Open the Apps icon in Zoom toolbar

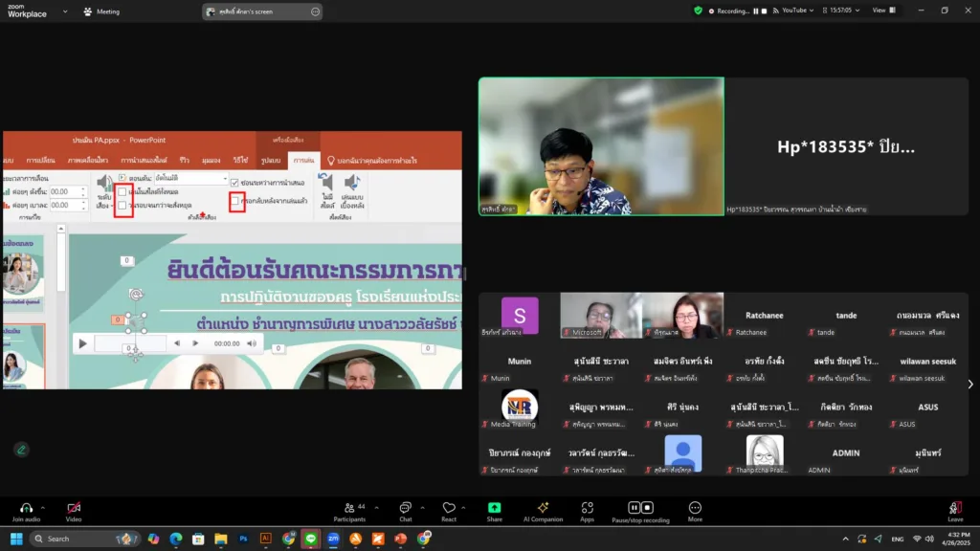587,508
